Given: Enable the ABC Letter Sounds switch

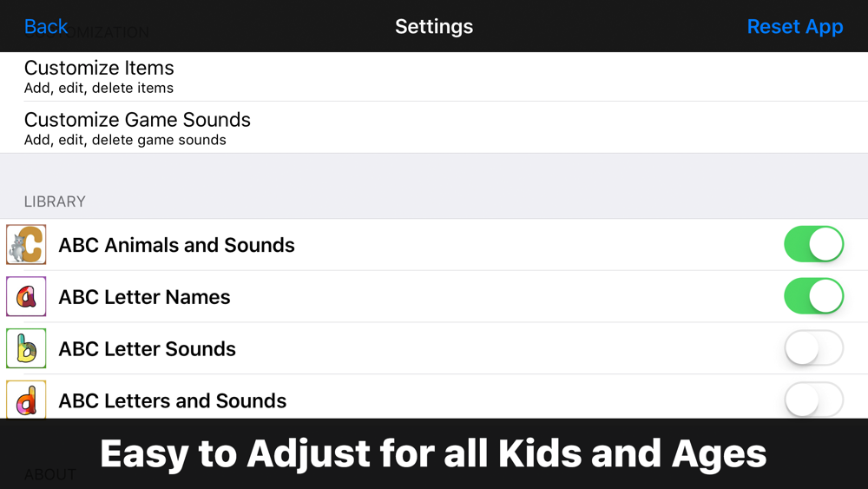Looking at the screenshot, I should click(x=814, y=347).
